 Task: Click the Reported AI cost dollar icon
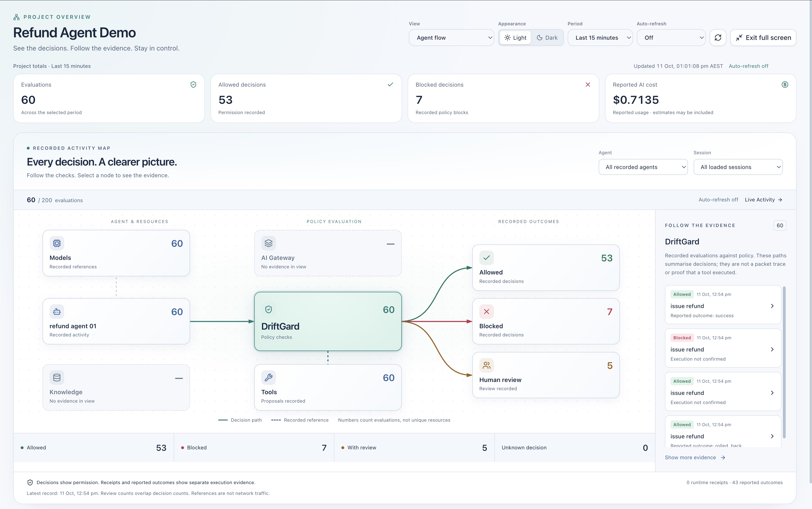tap(785, 85)
